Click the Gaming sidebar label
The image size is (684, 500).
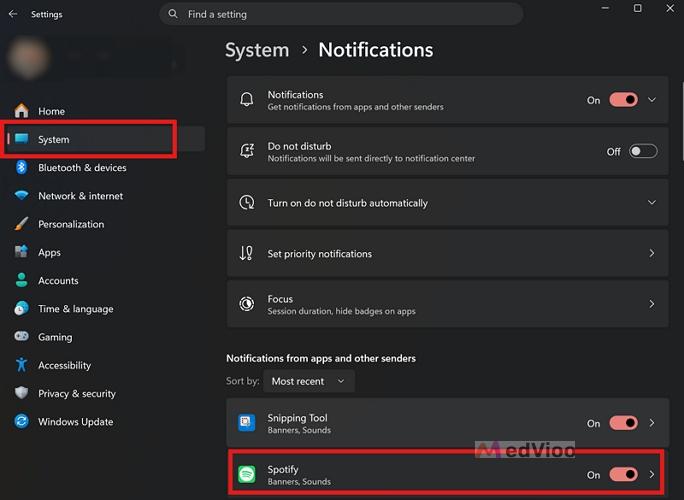coord(55,337)
